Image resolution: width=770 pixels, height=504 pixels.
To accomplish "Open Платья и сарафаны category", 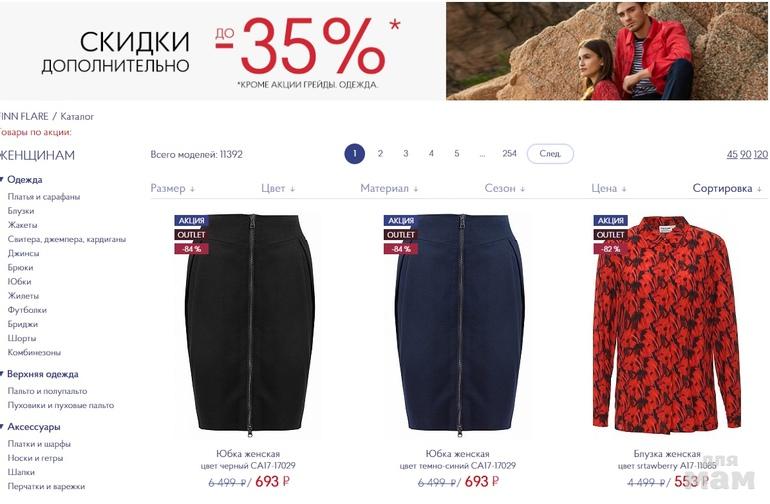I will click(44, 197).
